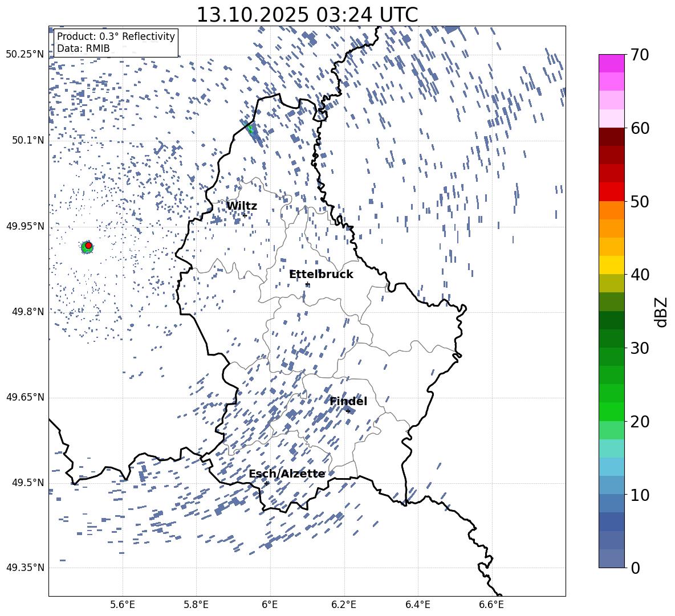The image size is (675, 616).
Task: Pick the dark maroon 60 dBZ colorbar segment
Action: [x=611, y=136]
